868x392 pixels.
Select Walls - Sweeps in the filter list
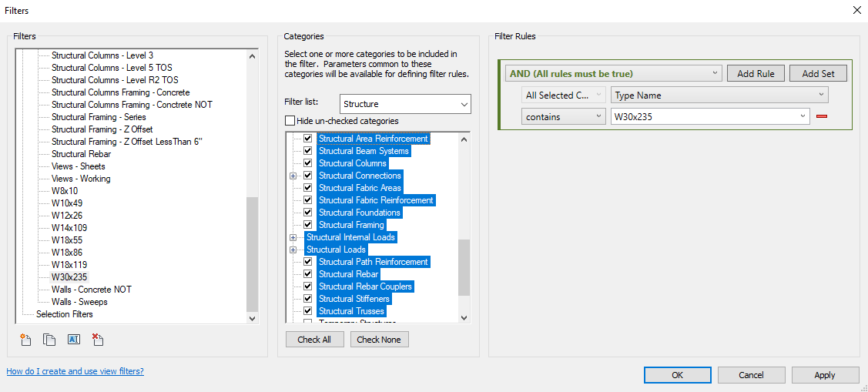[79, 302]
